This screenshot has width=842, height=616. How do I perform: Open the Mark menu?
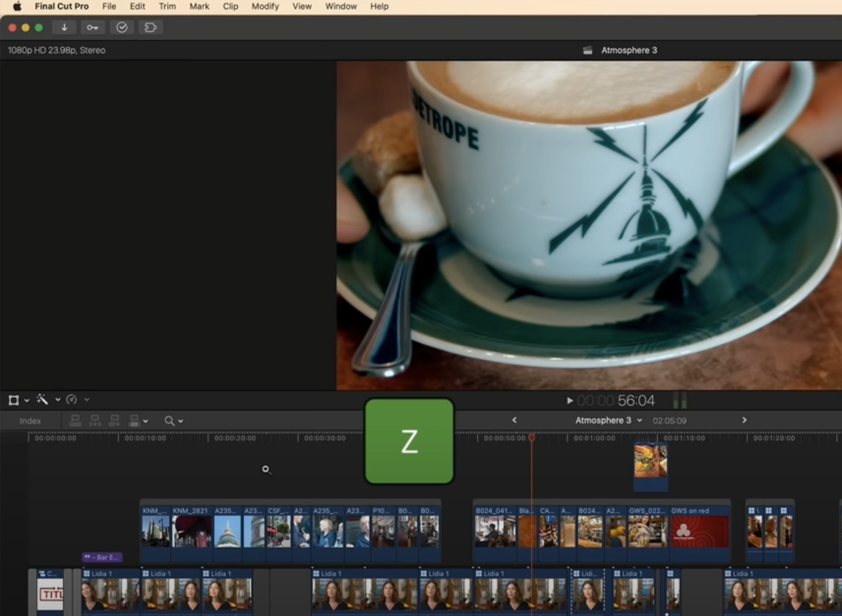(x=199, y=6)
